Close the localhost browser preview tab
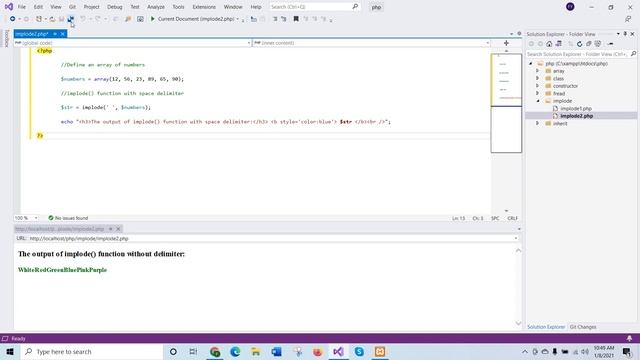 (118, 229)
